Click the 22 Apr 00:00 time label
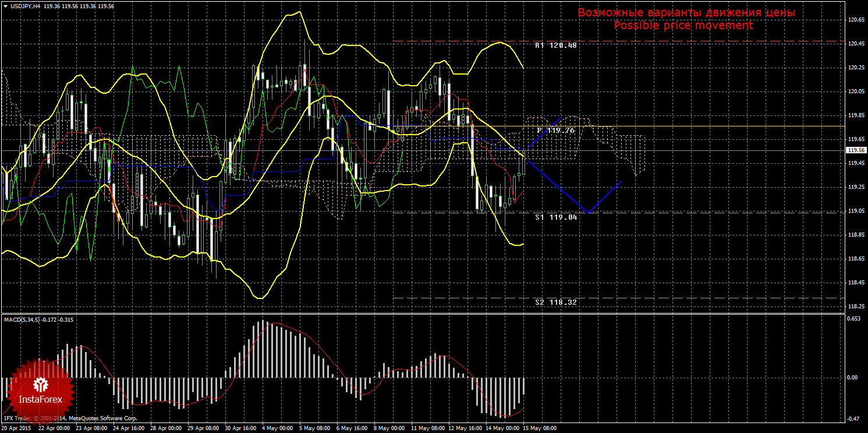This screenshot has width=868, height=433. click(54, 428)
